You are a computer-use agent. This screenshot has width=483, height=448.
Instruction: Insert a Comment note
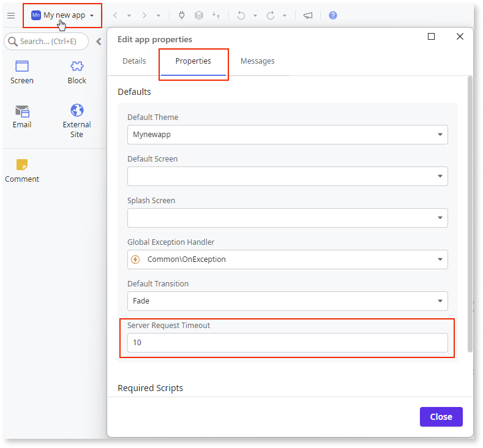[x=22, y=170]
